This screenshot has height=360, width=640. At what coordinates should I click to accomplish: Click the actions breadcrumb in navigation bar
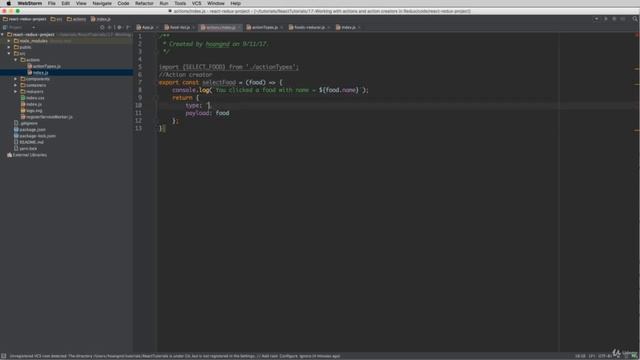(76, 19)
